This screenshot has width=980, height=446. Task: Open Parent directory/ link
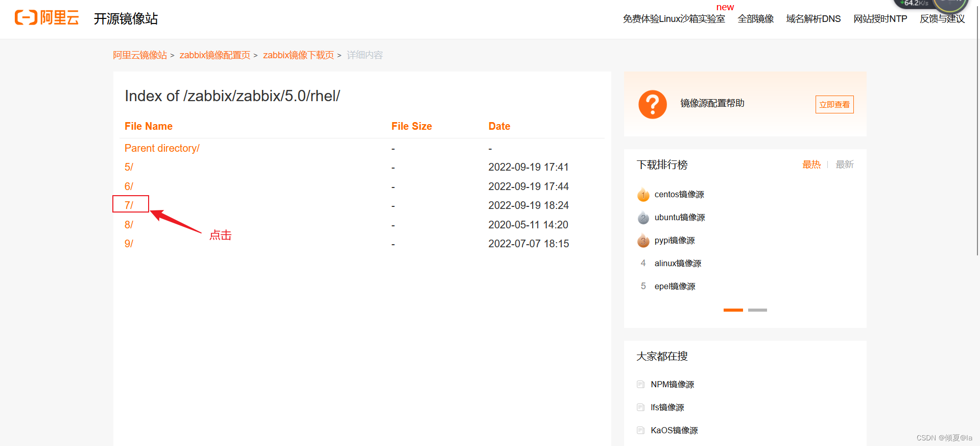pos(162,148)
